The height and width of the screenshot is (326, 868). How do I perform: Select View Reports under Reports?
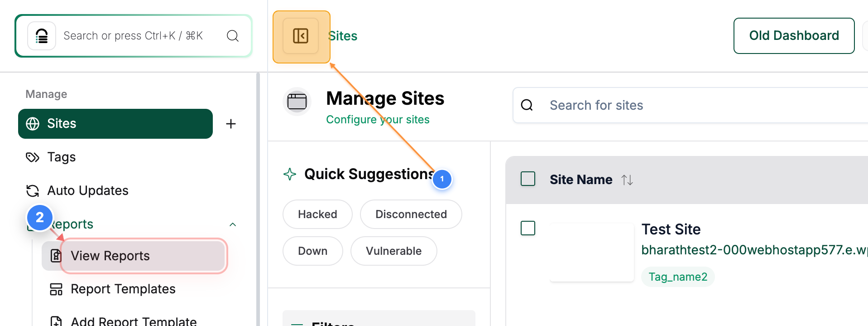[110, 255]
